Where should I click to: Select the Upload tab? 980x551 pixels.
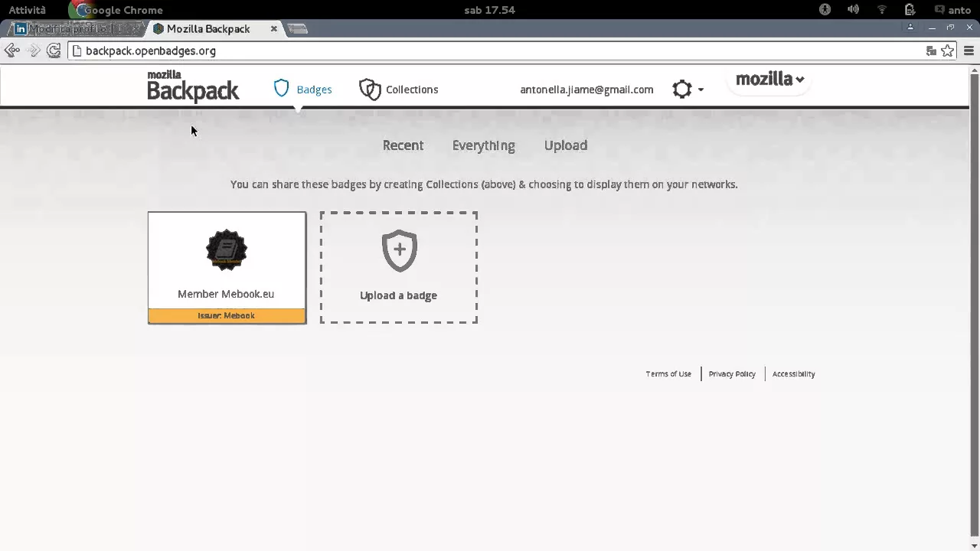[566, 145]
